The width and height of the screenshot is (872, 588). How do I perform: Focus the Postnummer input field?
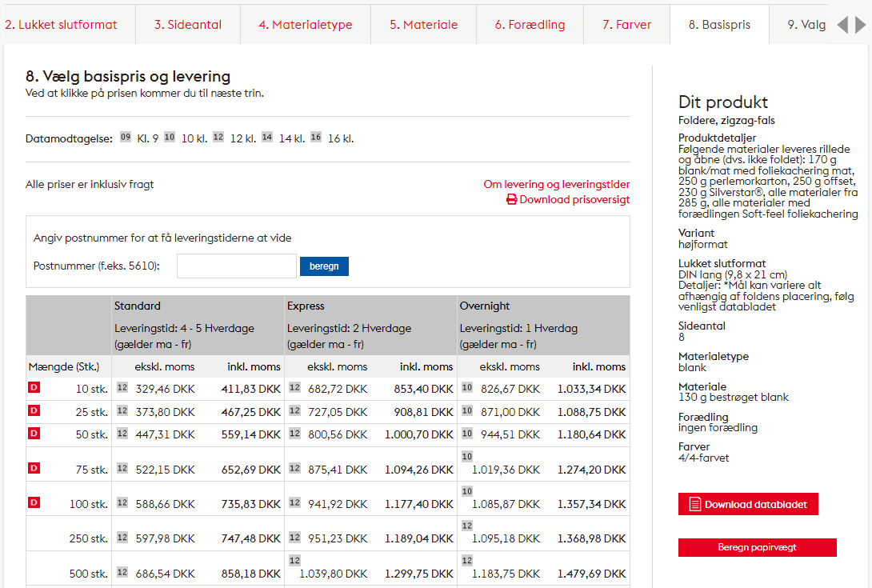(236, 266)
